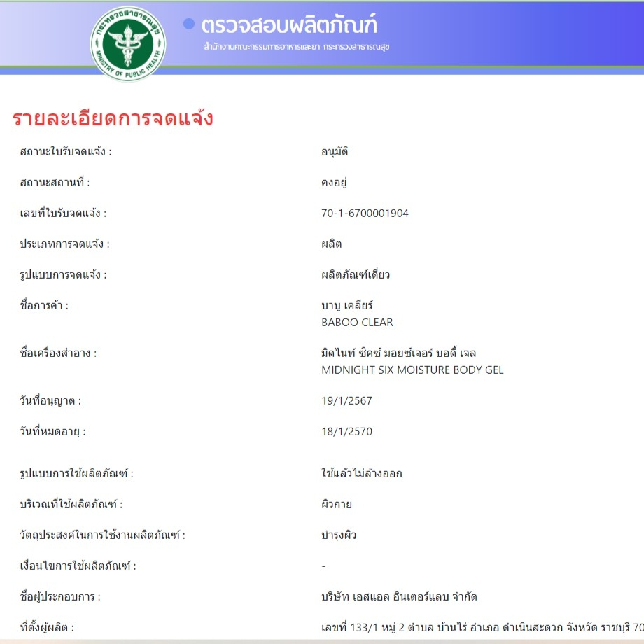
Task: Select expiry date 18/1/2570
Action: pyautogui.click(x=346, y=432)
